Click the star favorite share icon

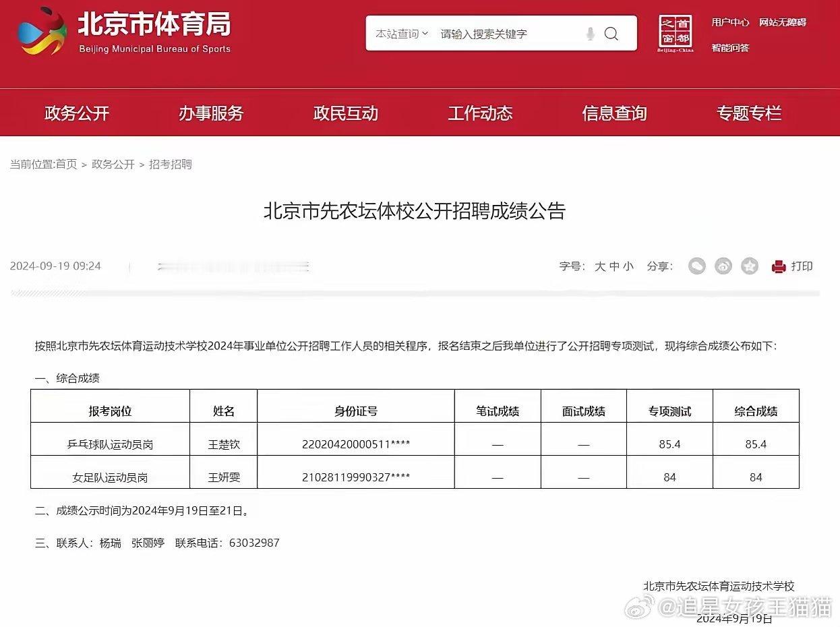tap(750, 266)
